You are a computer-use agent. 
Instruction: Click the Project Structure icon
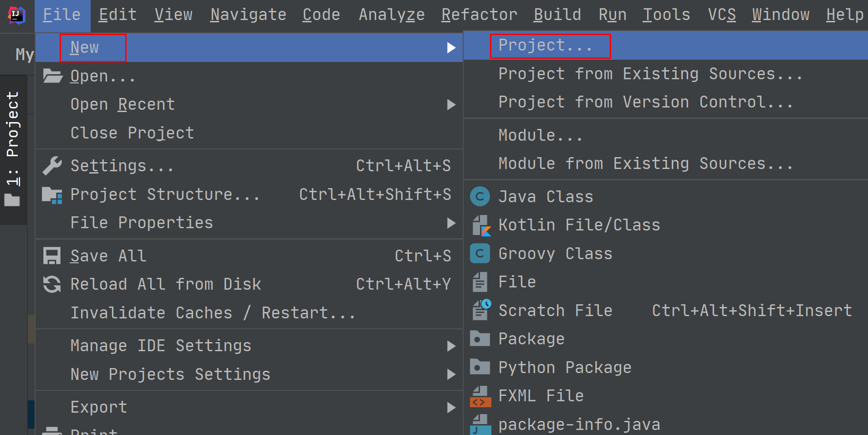[52, 195]
